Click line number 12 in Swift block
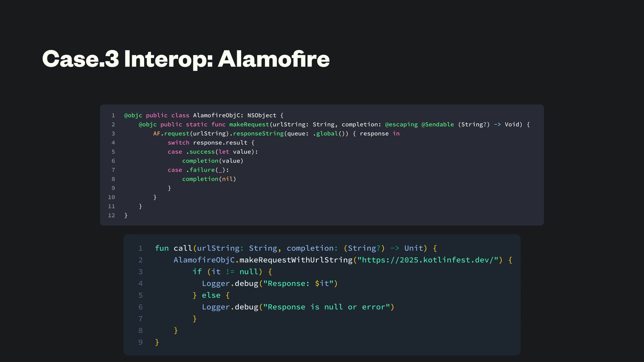Image resolution: width=644 pixels, height=362 pixels. pyautogui.click(x=111, y=215)
